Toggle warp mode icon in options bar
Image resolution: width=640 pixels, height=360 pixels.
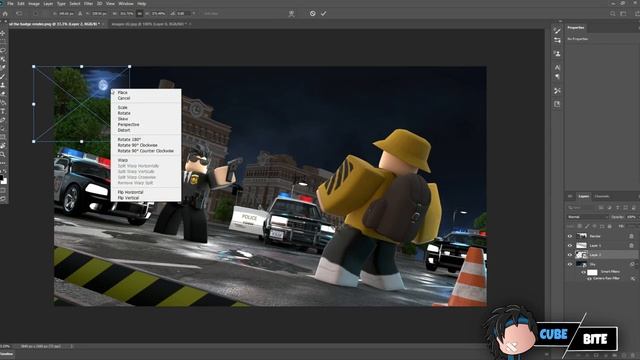pos(291,13)
